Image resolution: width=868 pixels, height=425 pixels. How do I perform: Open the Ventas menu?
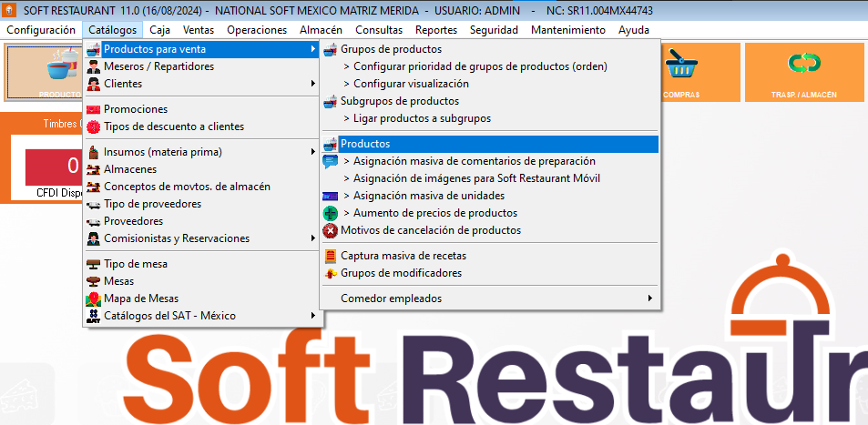click(x=199, y=30)
